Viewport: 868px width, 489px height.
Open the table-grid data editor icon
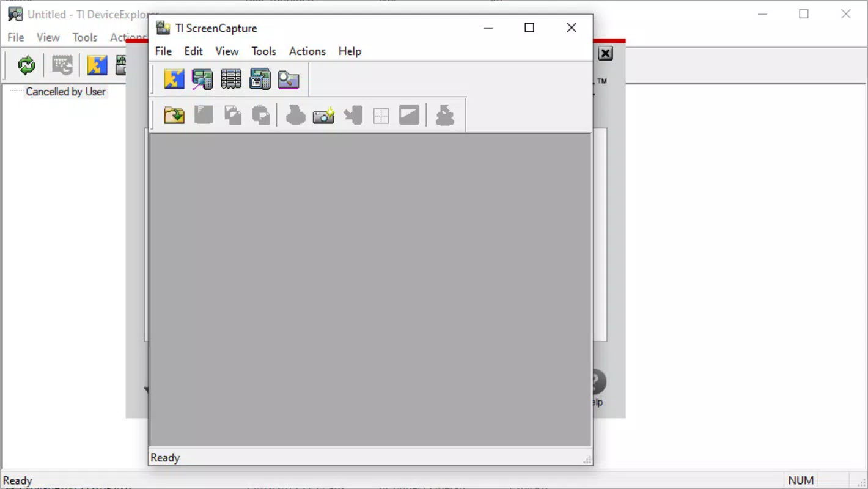(231, 79)
